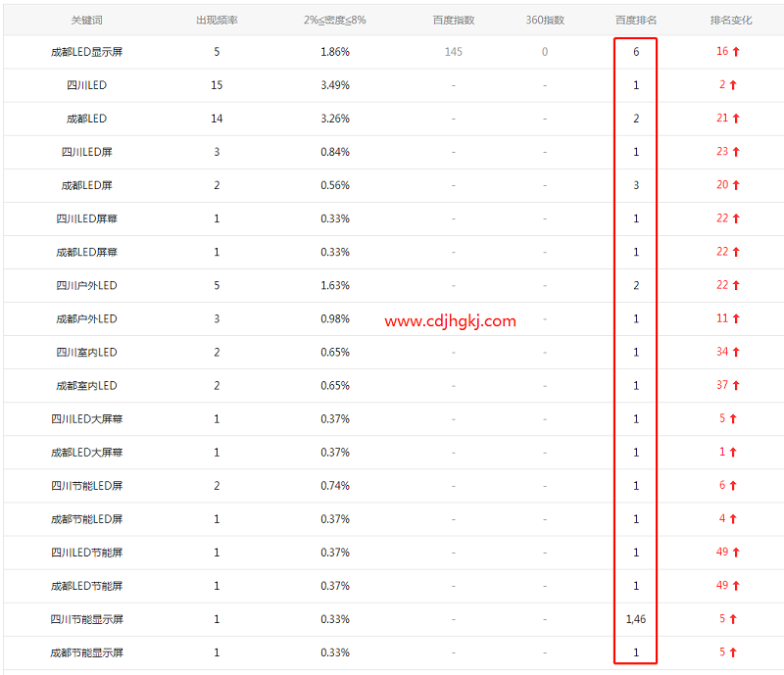Click the red arrow in 成都室内LED row
Image resolution: width=784 pixels, height=675 pixels.
click(x=736, y=385)
